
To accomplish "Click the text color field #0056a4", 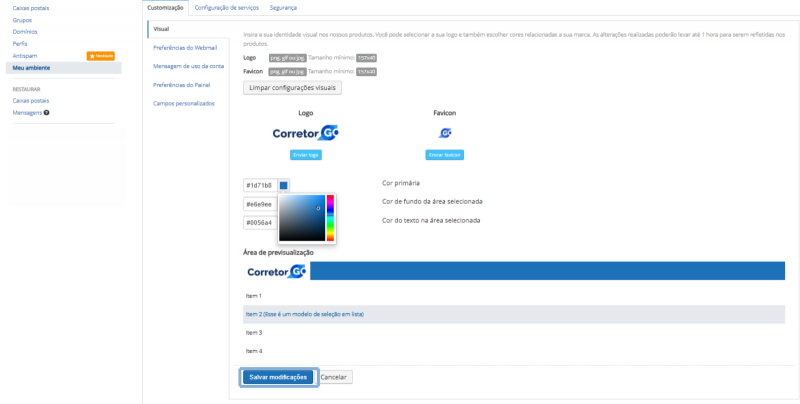I will (260, 223).
